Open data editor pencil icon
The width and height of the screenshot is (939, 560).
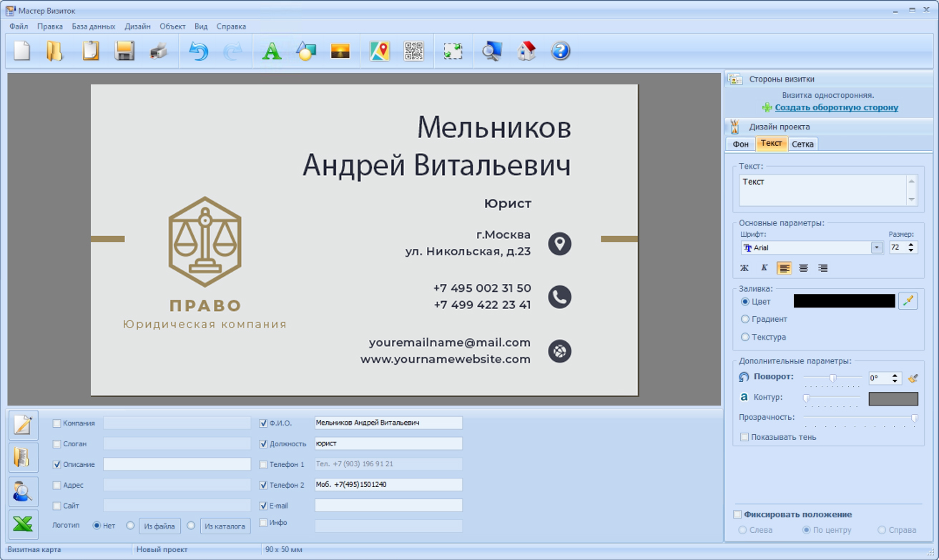click(x=23, y=425)
